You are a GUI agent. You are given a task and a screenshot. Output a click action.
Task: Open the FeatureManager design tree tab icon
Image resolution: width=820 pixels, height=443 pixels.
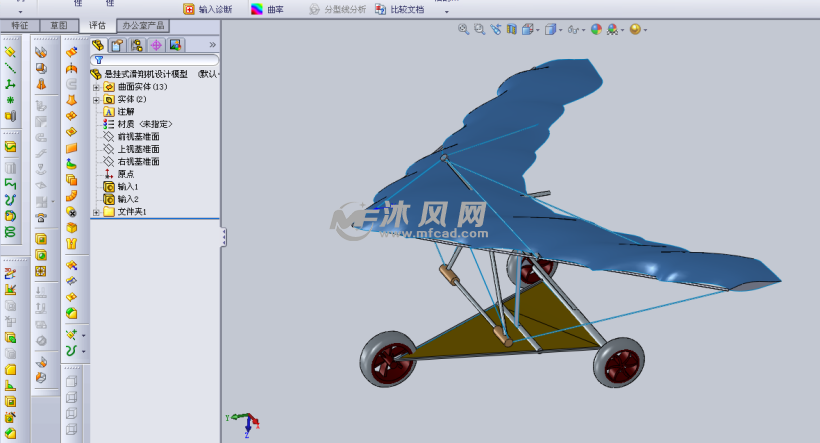click(x=98, y=45)
